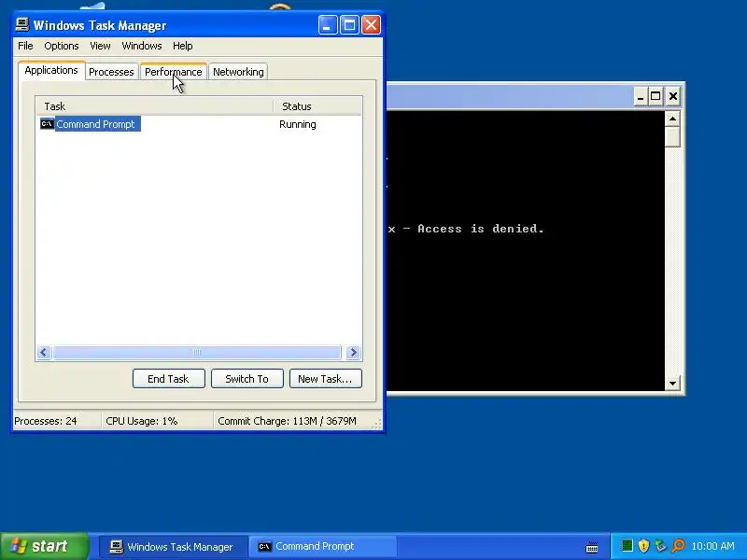Click the Running status of Command Prompt
Screen dimensions: 747x560
point(297,124)
